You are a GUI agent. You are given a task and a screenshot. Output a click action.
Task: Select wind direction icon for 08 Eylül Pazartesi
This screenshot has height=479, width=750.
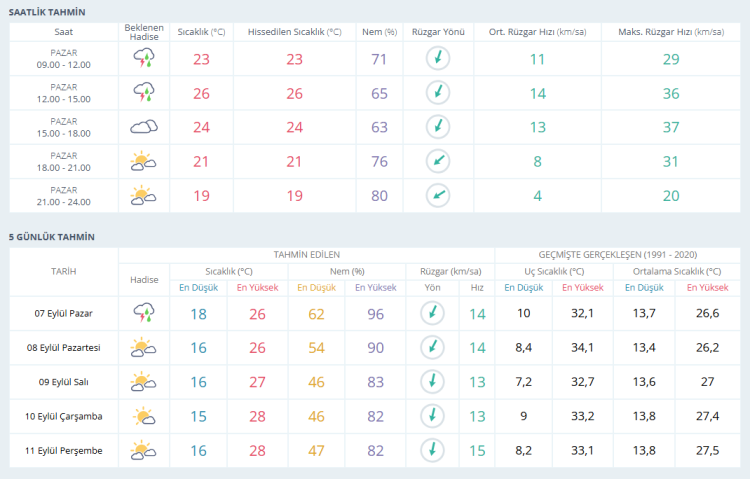(432, 347)
